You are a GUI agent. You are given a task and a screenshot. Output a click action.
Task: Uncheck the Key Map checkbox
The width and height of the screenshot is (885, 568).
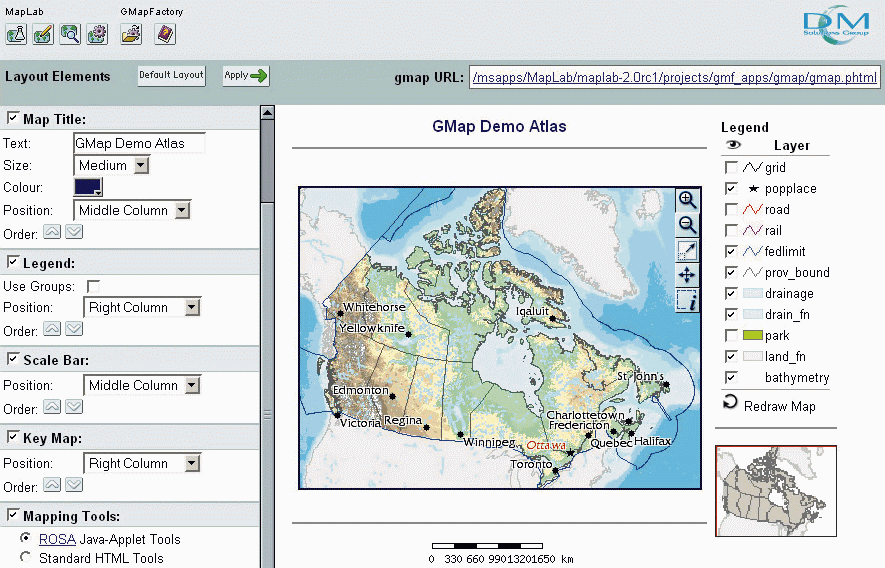tap(12, 437)
